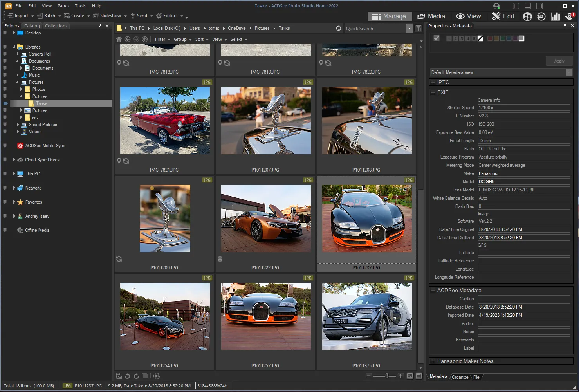Open the Default Metadata View dropdown
The height and width of the screenshot is (392, 579).
pyautogui.click(x=568, y=72)
